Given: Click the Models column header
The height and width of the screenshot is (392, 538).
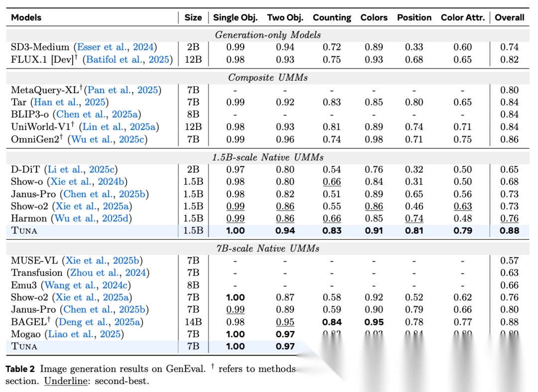Looking at the screenshot, I should (26, 17).
